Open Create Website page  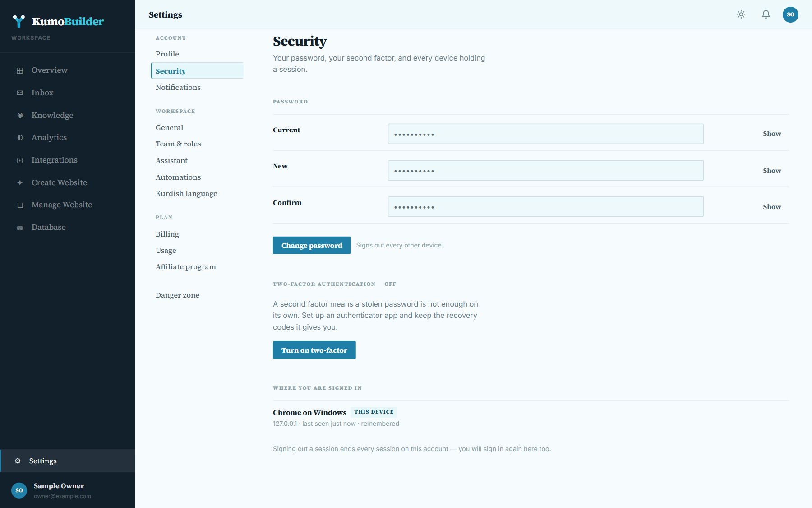[68, 183]
